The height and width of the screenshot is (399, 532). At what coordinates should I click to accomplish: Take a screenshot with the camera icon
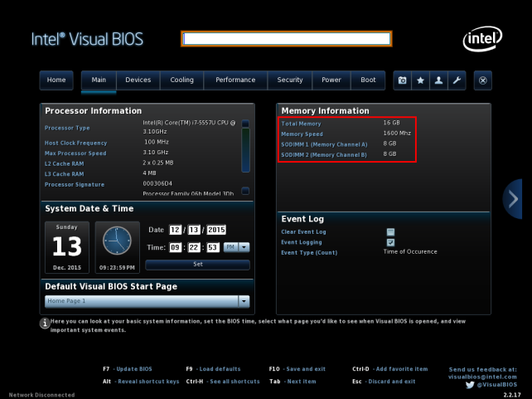point(403,80)
